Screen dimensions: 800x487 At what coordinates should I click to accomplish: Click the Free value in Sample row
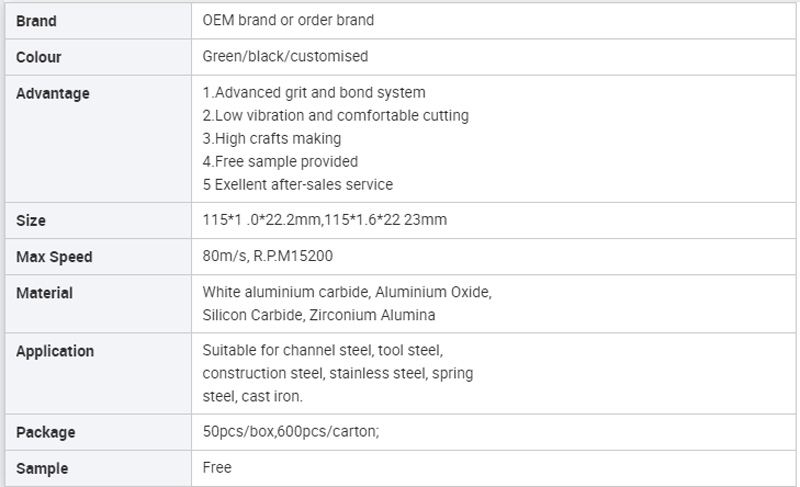(x=217, y=467)
